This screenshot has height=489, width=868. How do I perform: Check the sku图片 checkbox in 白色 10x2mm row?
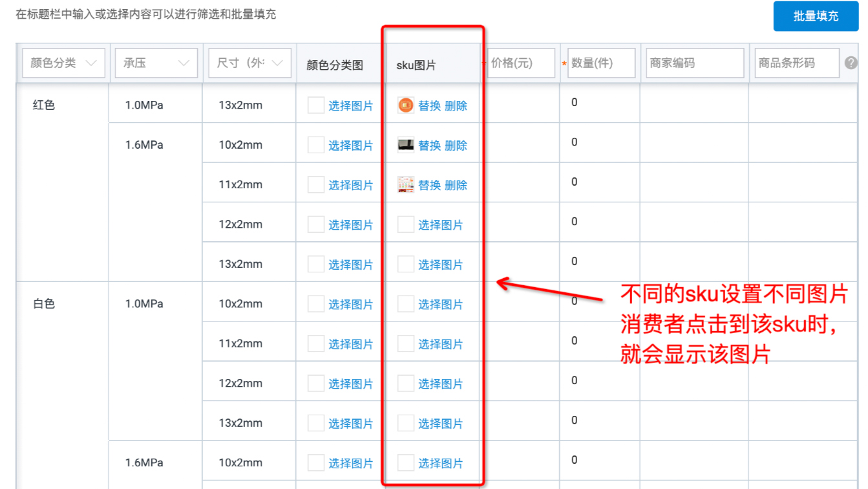406,303
